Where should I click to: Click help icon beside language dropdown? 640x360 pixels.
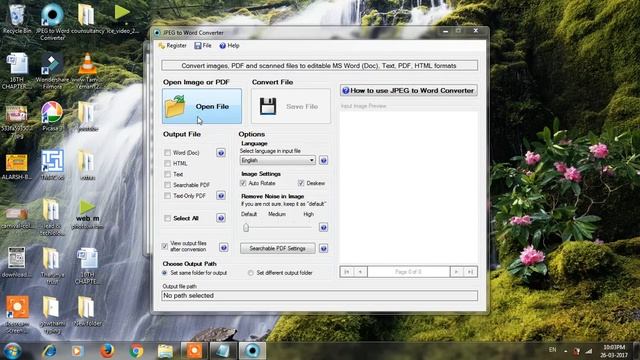click(x=323, y=160)
